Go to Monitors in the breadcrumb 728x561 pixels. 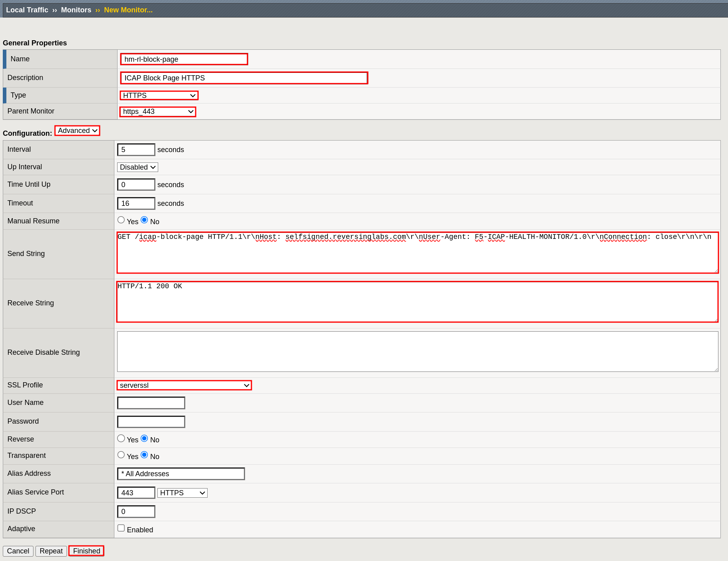[x=76, y=10]
